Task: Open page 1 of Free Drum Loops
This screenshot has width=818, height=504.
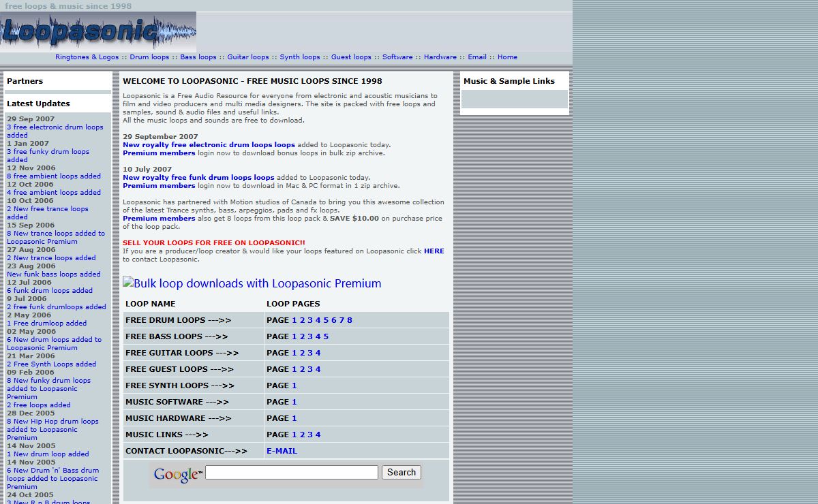Action: tap(294, 320)
